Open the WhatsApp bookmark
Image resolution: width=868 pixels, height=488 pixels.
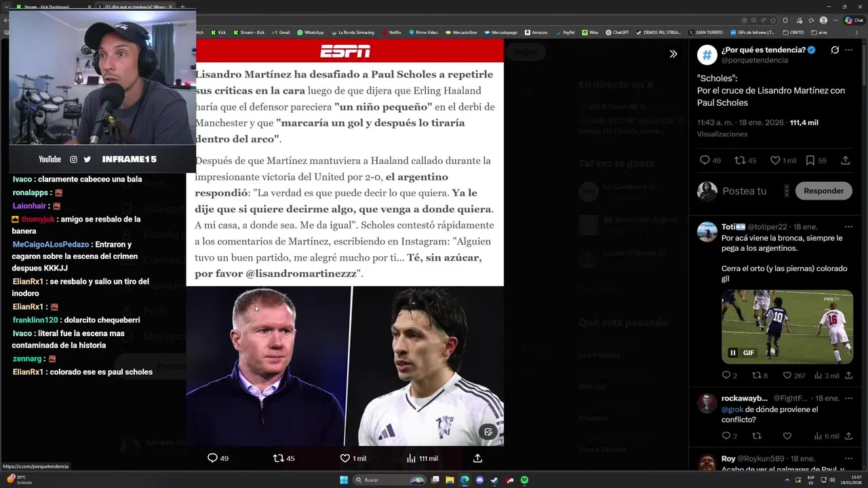pyautogui.click(x=310, y=32)
